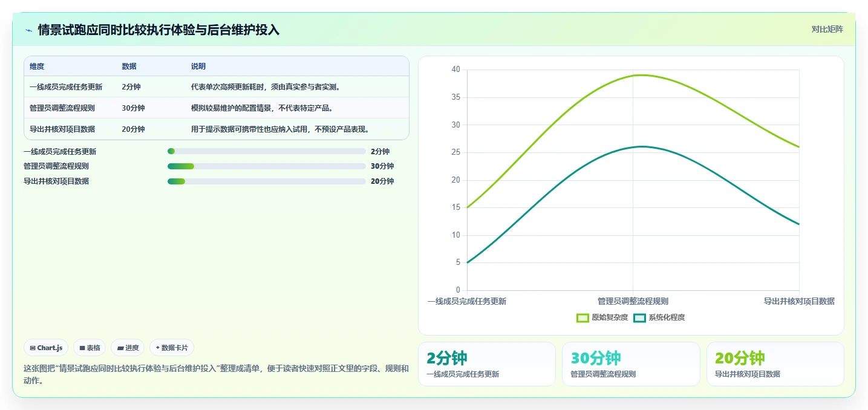Toggle the 原始复杂度 legend item
The image size is (868, 410).
click(x=602, y=317)
